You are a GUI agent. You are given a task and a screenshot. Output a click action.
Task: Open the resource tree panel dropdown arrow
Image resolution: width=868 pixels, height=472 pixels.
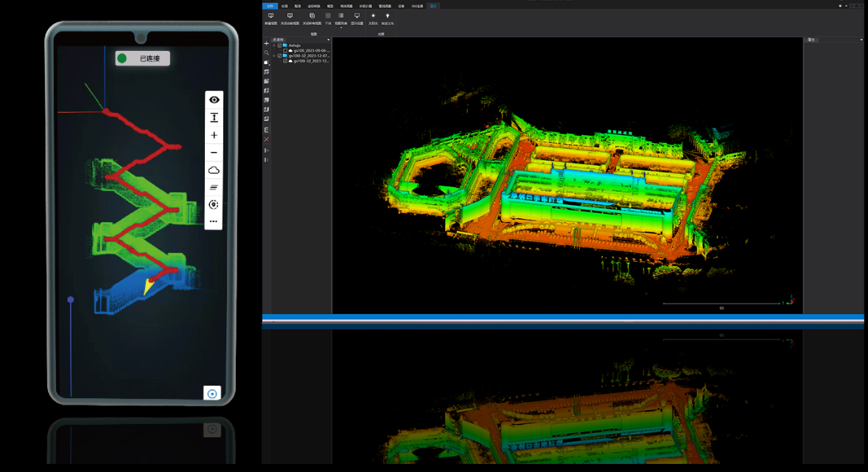(328, 40)
